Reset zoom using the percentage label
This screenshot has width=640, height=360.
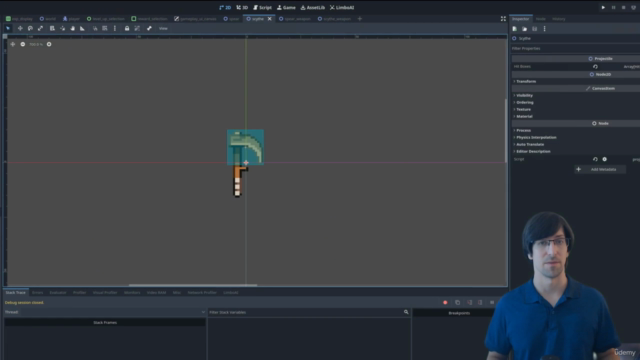(36, 44)
